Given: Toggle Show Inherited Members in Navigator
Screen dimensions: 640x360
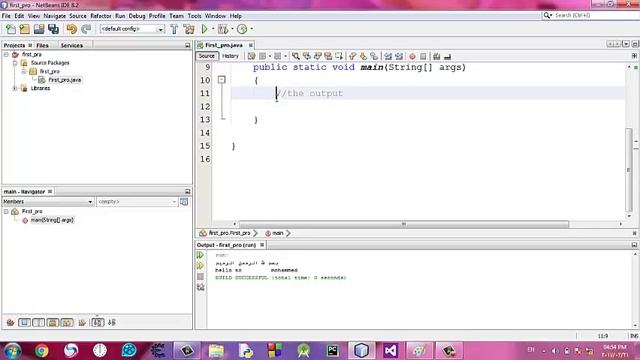Looking at the screenshot, I should [x=10, y=322].
